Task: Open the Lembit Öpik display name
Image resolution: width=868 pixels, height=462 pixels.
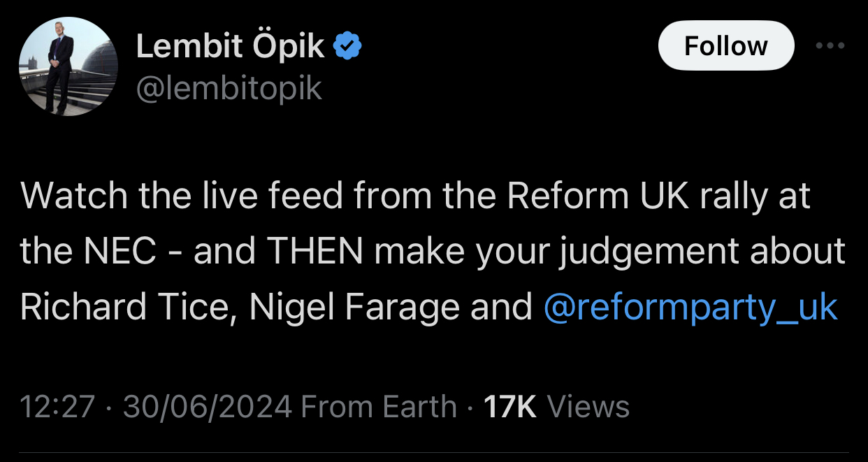Action: tap(230, 47)
